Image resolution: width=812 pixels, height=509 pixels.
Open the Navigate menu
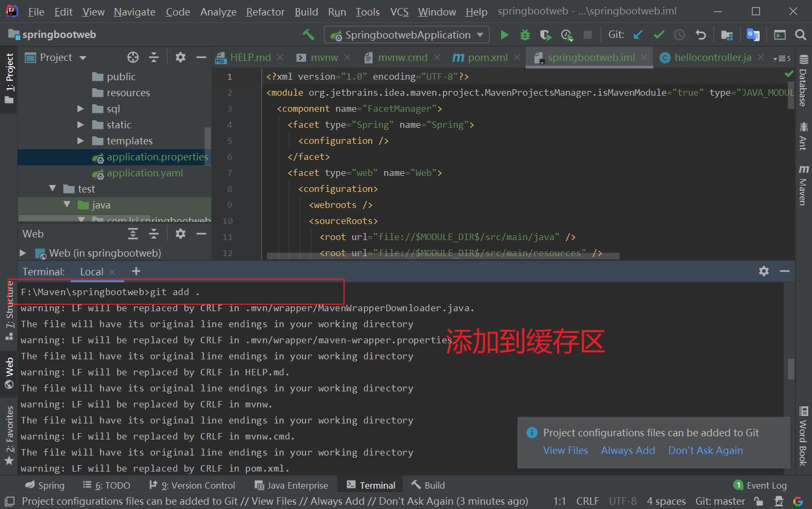point(135,12)
